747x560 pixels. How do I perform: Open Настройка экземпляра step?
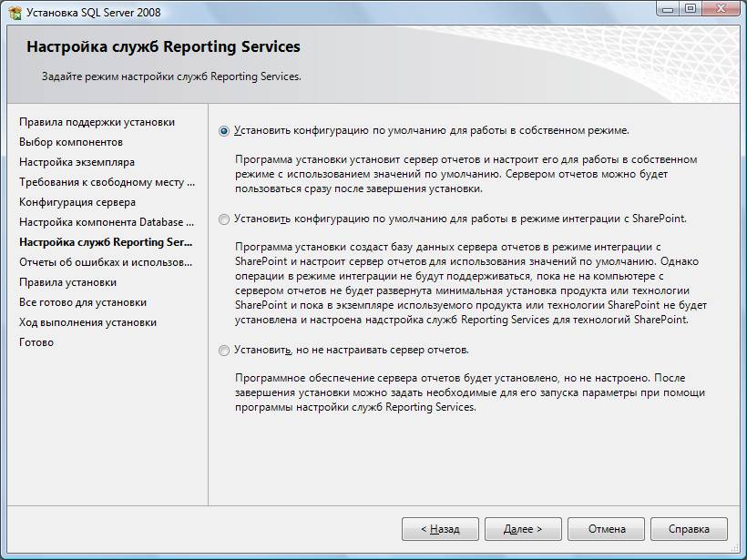pos(77,162)
